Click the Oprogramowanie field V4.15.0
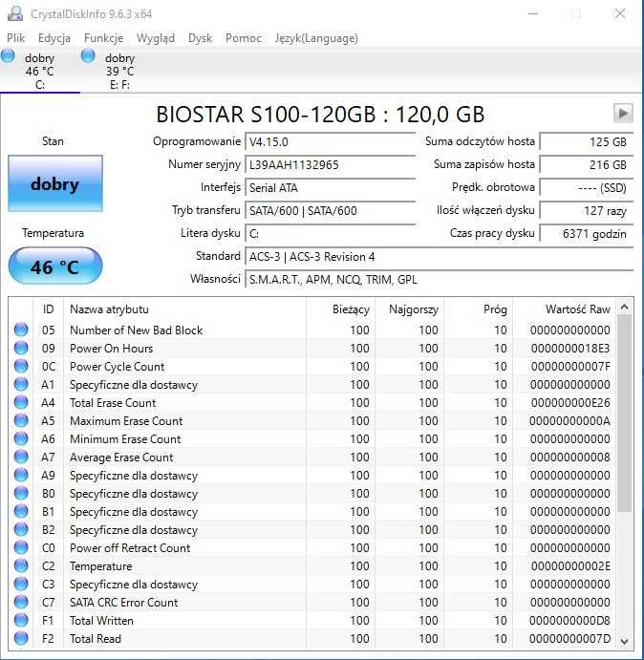644x660 pixels. (x=330, y=142)
